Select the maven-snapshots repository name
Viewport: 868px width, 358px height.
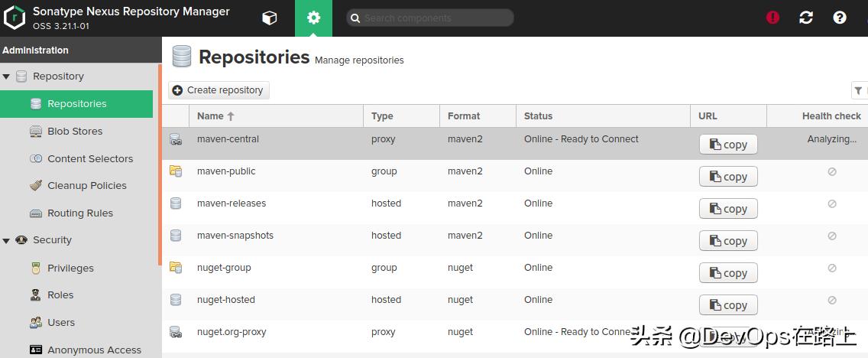(x=235, y=236)
